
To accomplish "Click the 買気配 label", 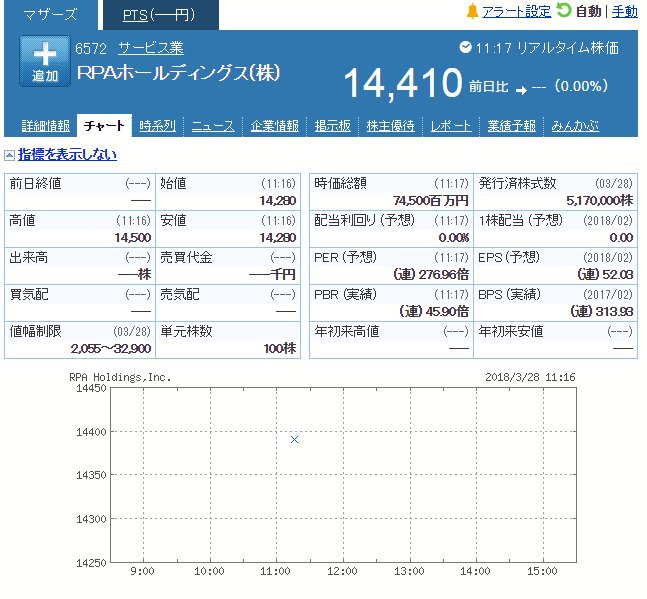I will [29, 295].
